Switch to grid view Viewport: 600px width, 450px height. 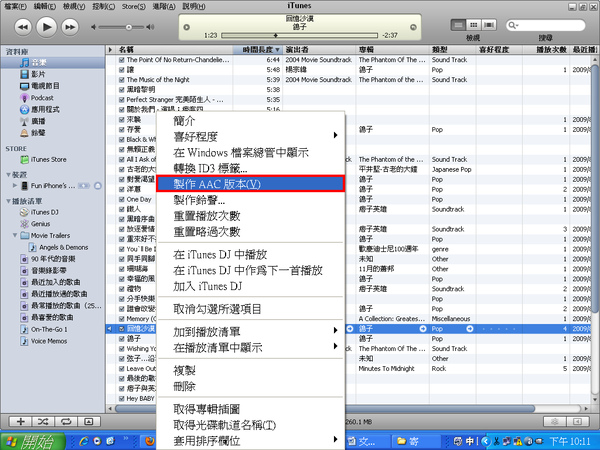474,25
